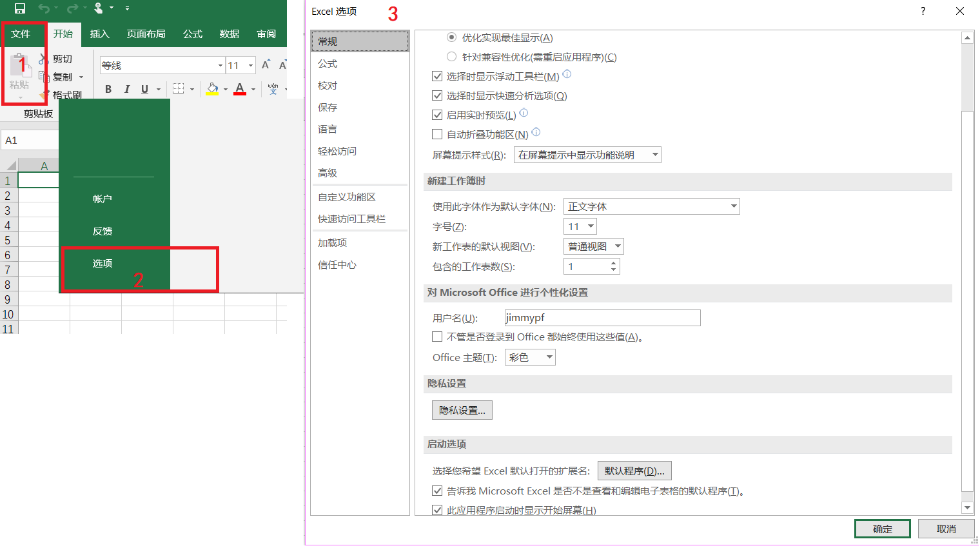
Task: Click info icon next to 自动折叠功能区
Action: click(x=536, y=132)
